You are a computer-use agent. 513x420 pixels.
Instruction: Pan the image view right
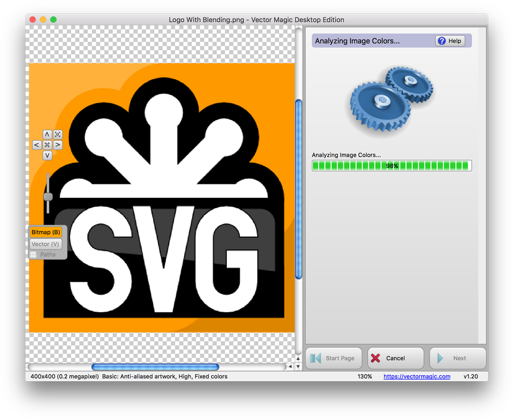point(58,145)
